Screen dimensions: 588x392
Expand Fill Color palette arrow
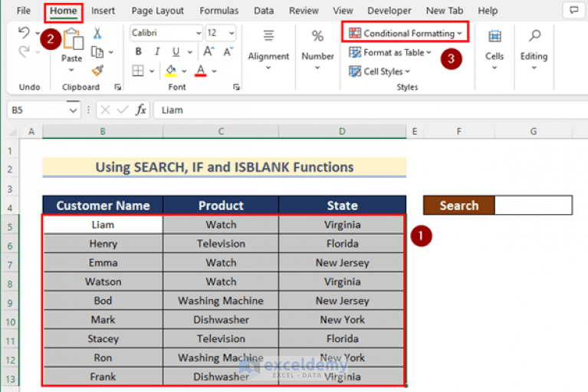click(184, 71)
